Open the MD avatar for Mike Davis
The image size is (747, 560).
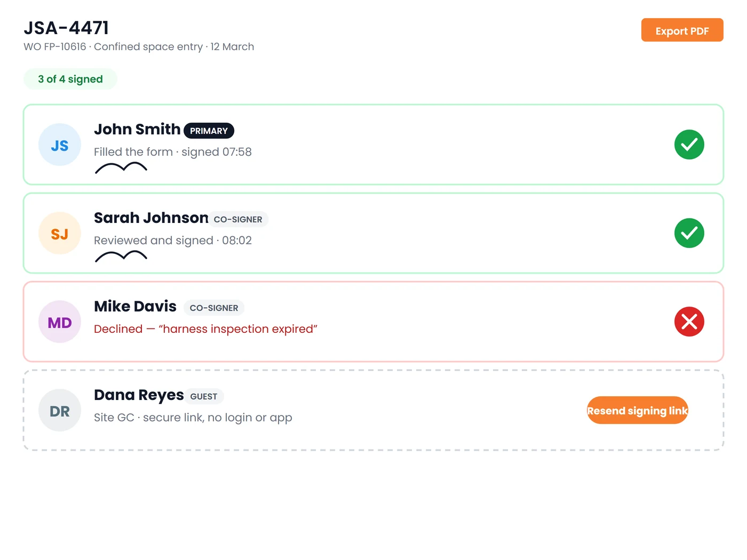point(60,322)
